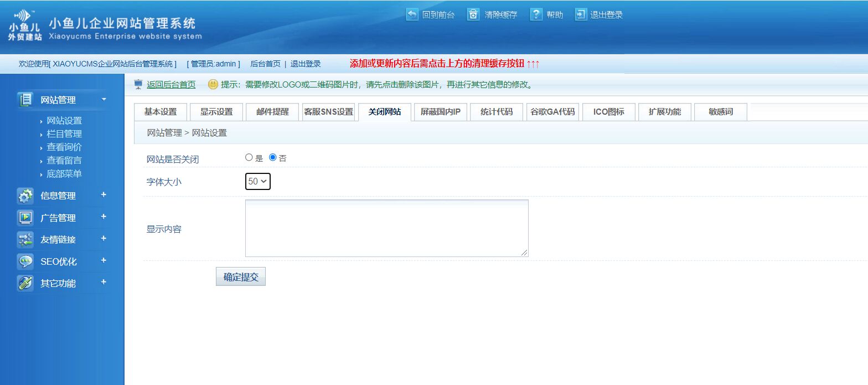868x385 pixels.
Task: Select the 是 radio button to close website
Action: click(x=249, y=157)
